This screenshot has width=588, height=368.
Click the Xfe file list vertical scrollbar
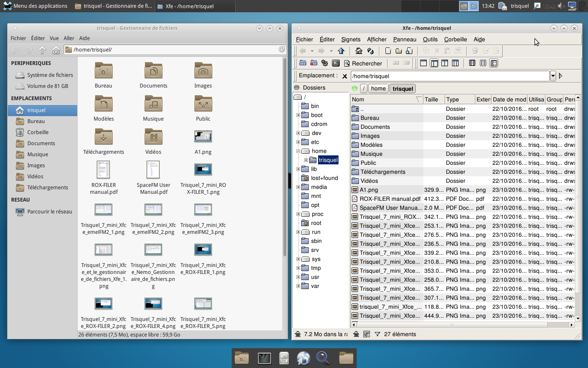[x=578, y=197]
